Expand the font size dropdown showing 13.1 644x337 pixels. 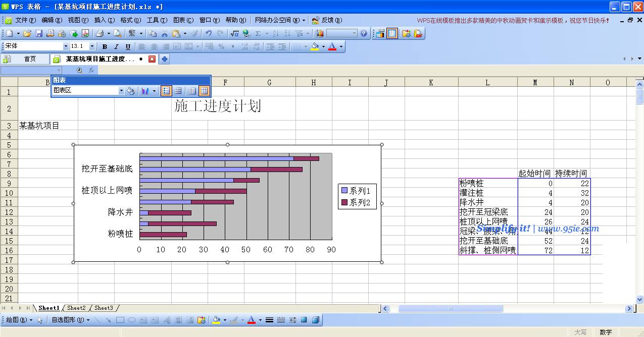(x=92, y=46)
